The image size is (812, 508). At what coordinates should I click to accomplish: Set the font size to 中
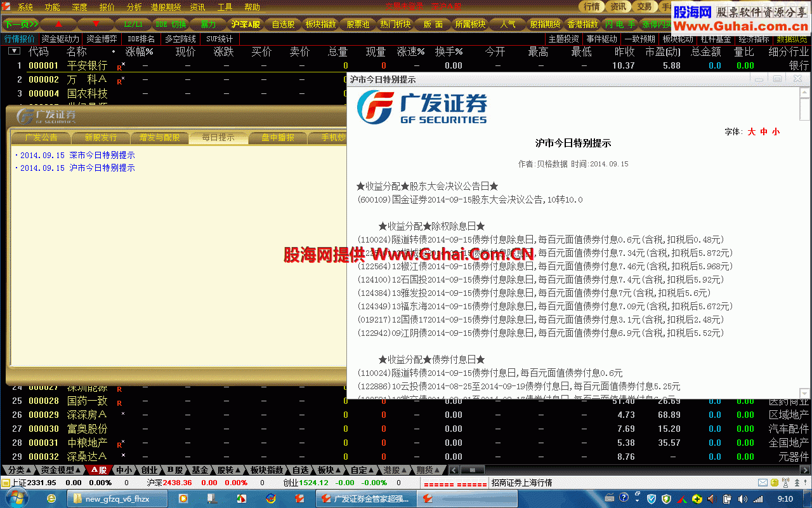(764, 131)
